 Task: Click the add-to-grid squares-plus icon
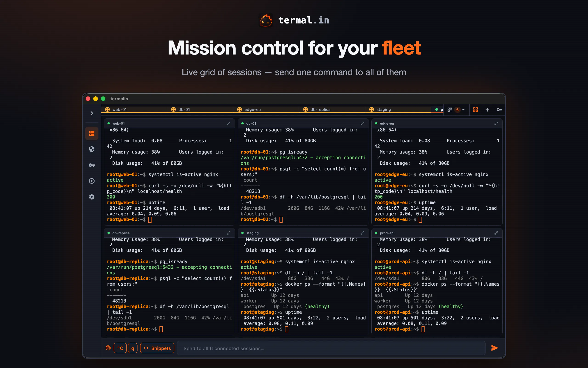(x=450, y=110)
